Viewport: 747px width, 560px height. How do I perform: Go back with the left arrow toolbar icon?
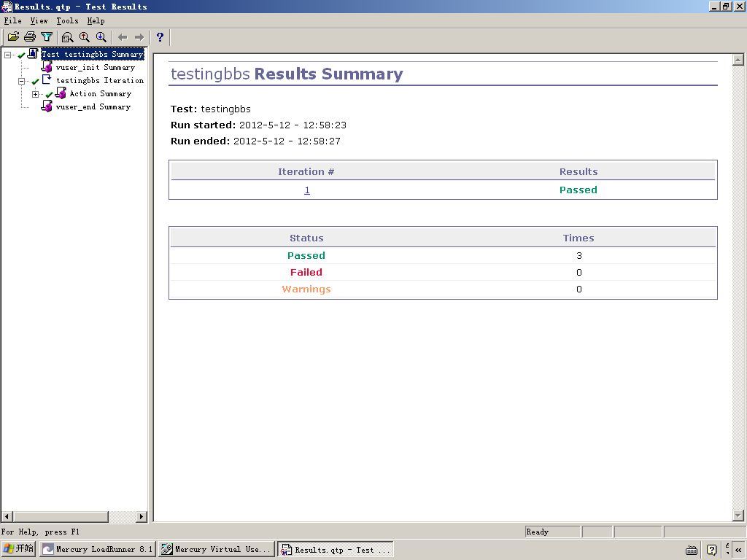tap(123, 36)
